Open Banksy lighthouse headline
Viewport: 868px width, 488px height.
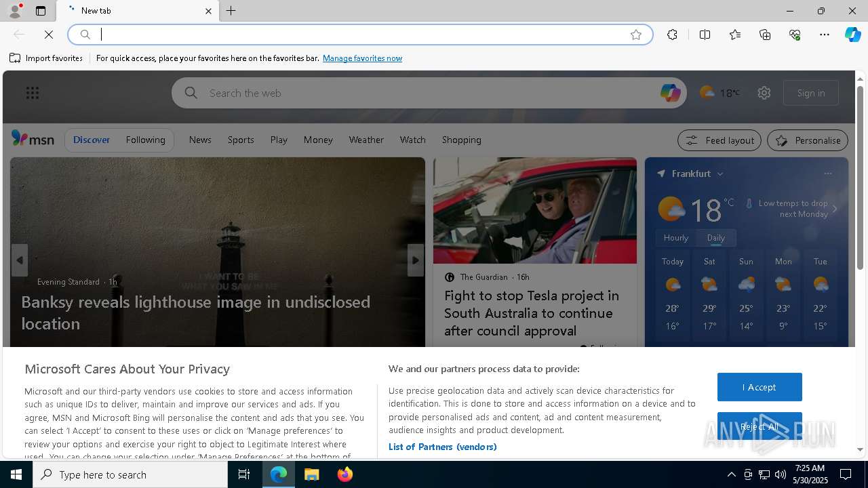coord(195,312)
